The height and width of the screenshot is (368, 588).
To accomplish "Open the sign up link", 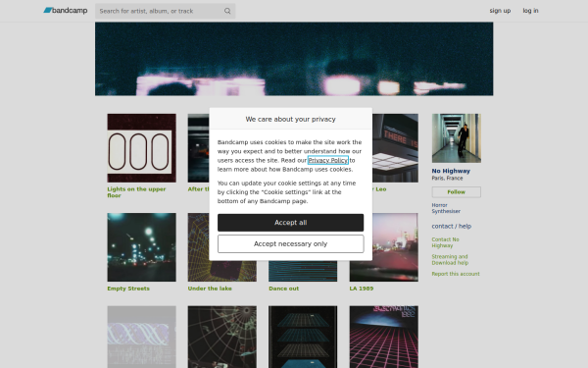I will pyautogui.click(x=500, y=11).
